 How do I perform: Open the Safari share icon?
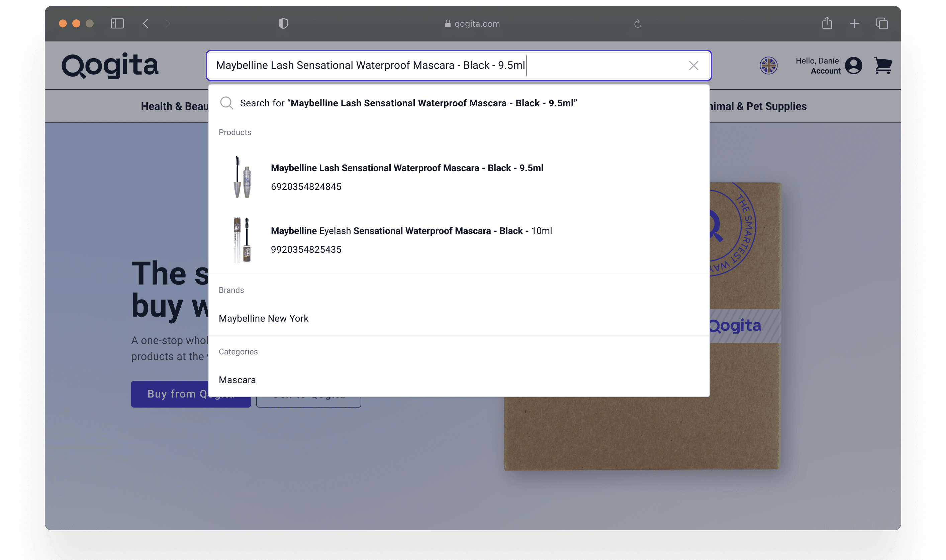click(827, 23)
